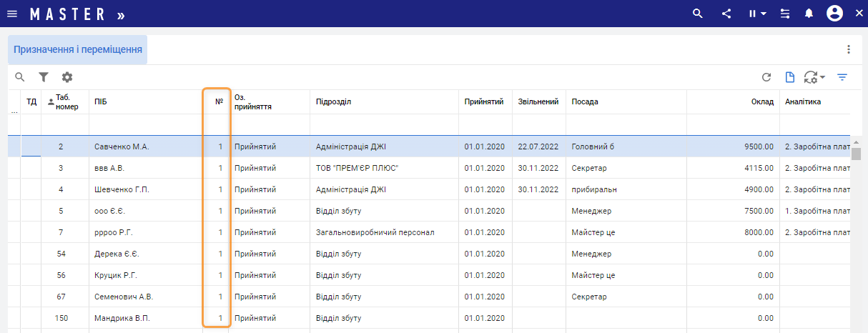Open the three-dot vertical options menu
The height and width of the screenshot is (333, 868).
[849, 49]
